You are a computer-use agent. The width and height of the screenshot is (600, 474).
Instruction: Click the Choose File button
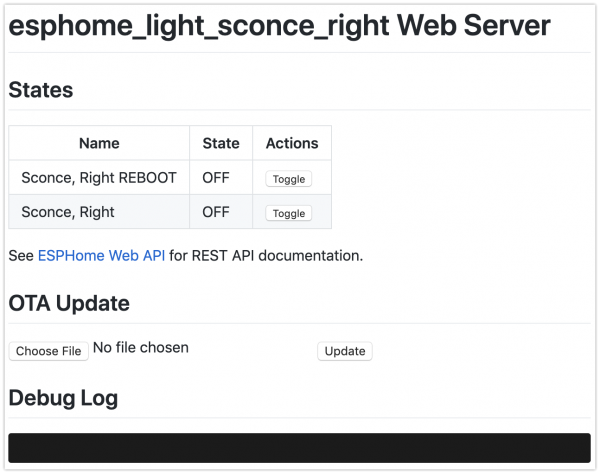[48, 351]
